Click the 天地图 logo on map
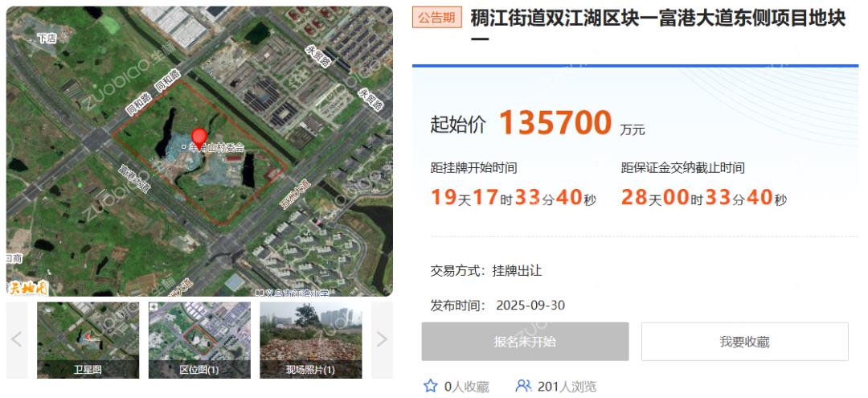Image resolution: width=868 pixels, height=398 pixels. pos(27,287)
